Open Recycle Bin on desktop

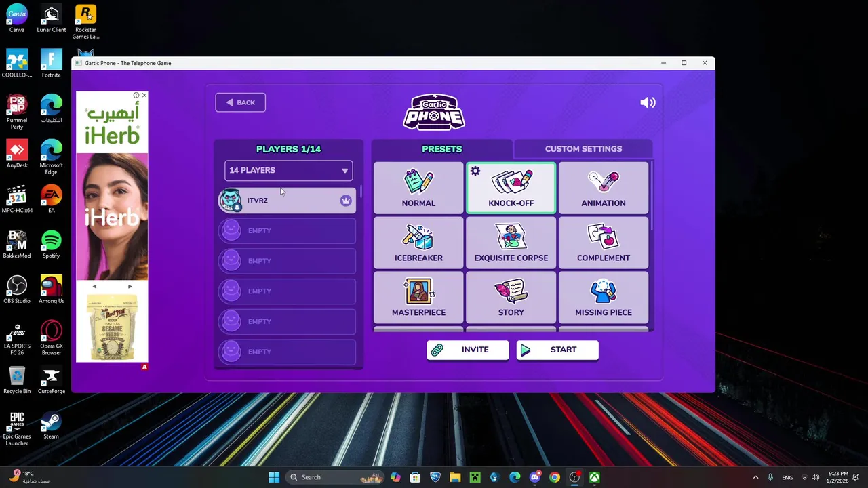(17, 380)
